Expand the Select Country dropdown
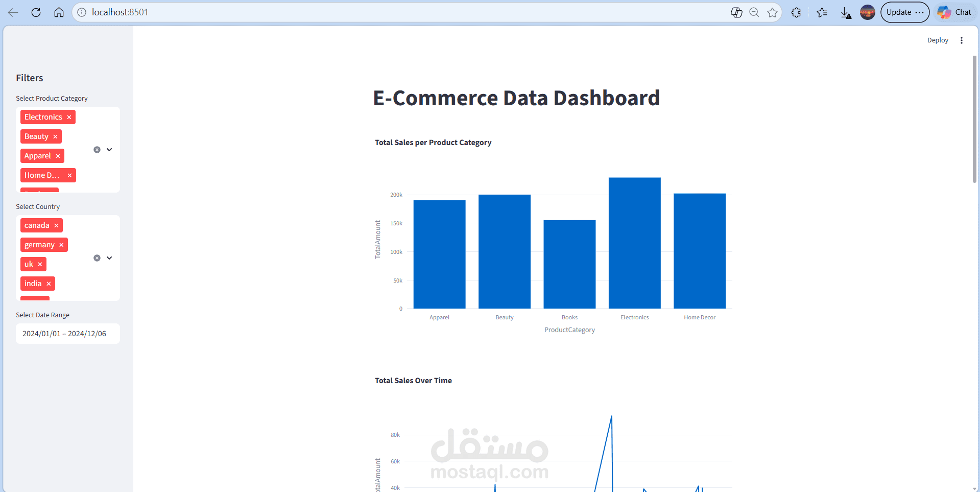The width and height of the screenshot is (980, 492). [109, 258]
